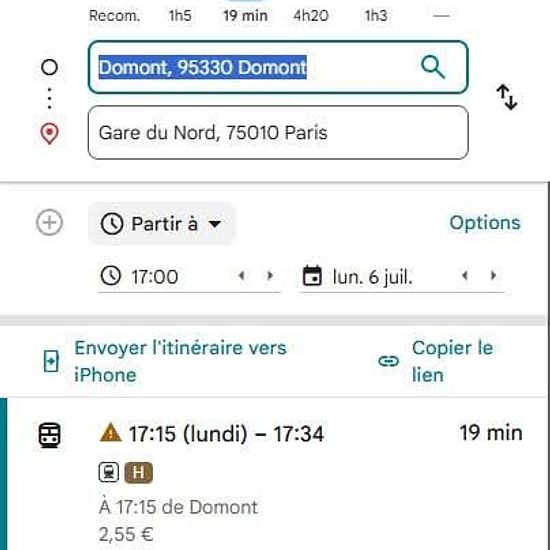The height and width of the screenshot is (550, 550).
Task: Go to previous day with date left arrow
Action: (465, 276)
